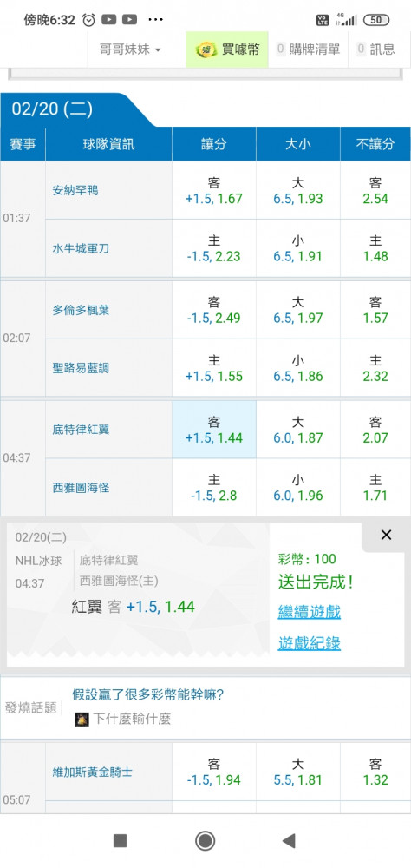
Task: Open 多倫多楓葉 team info
Action: click(81, 310)
